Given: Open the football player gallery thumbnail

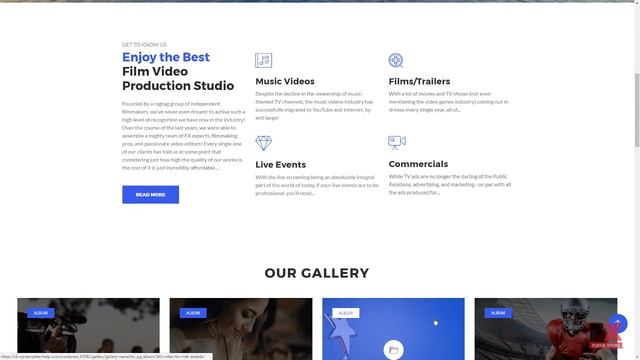Looking at the screenshot, I should [546, 329].
